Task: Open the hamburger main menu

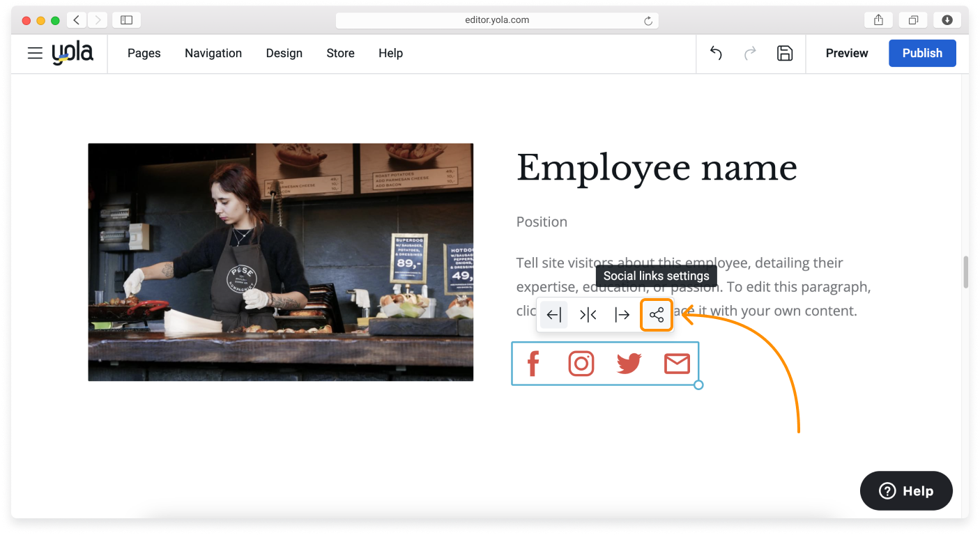Action: 35,53
